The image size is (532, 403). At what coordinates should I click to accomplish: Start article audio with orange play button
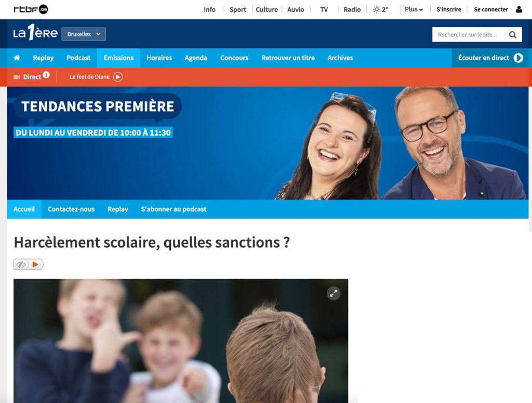36,265
